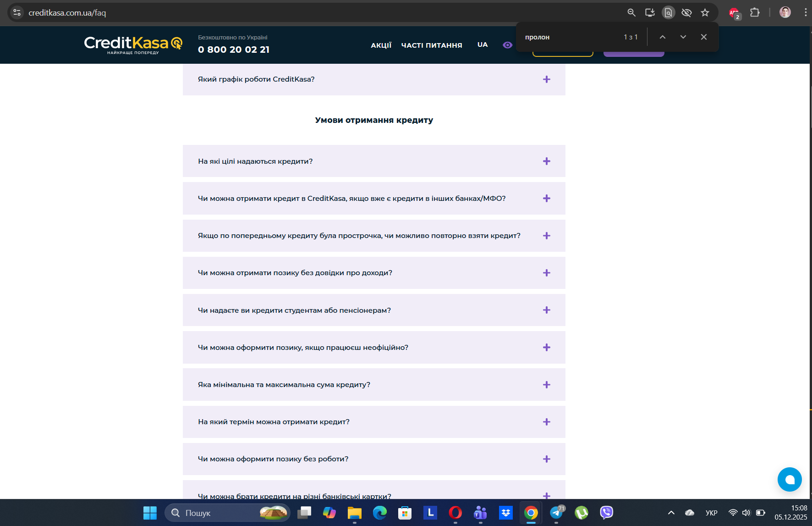The height and width of the screenshot is (526, 812).
Task: Call the phone number 0 800 20 02 21
Action: (x=234, y=50)
